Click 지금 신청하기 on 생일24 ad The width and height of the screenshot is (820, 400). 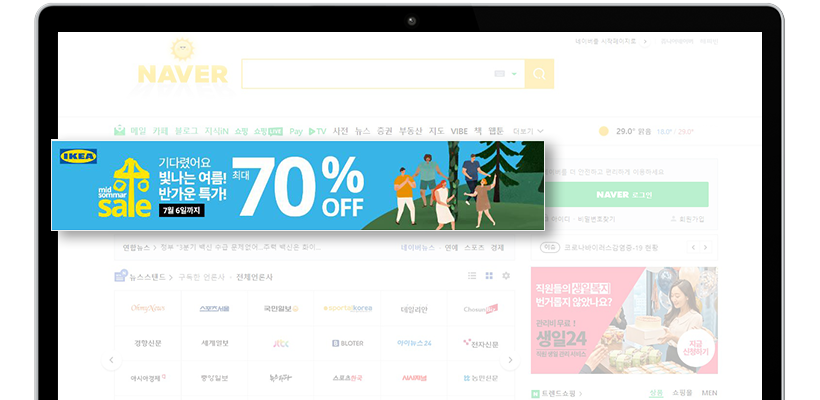point(696,348)
